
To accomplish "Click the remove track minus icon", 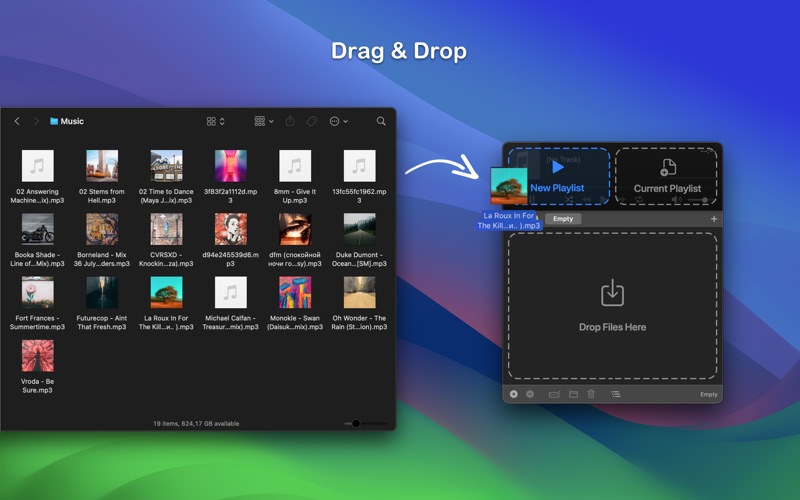I will coord(530,394).
